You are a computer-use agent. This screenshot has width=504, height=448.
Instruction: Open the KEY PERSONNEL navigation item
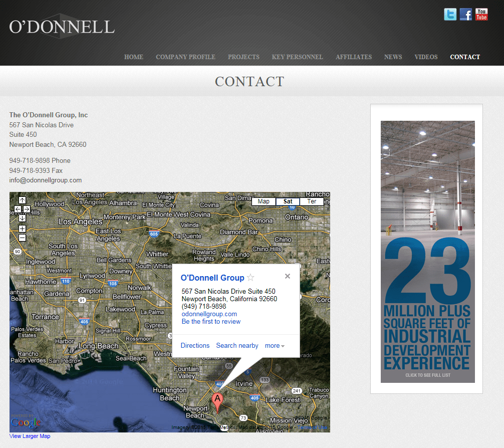click(297, 57)
